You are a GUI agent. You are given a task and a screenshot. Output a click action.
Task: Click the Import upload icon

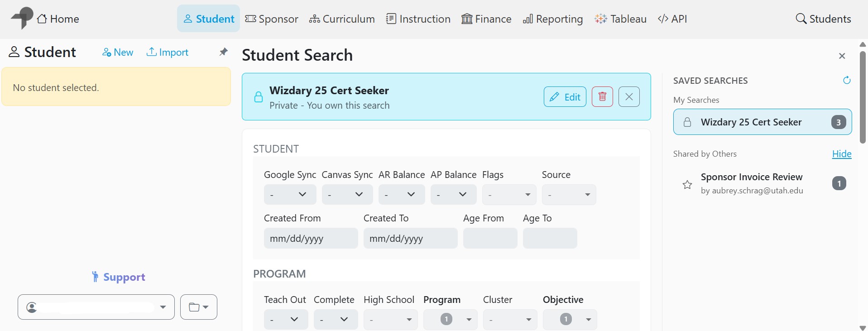pos(152,52)
